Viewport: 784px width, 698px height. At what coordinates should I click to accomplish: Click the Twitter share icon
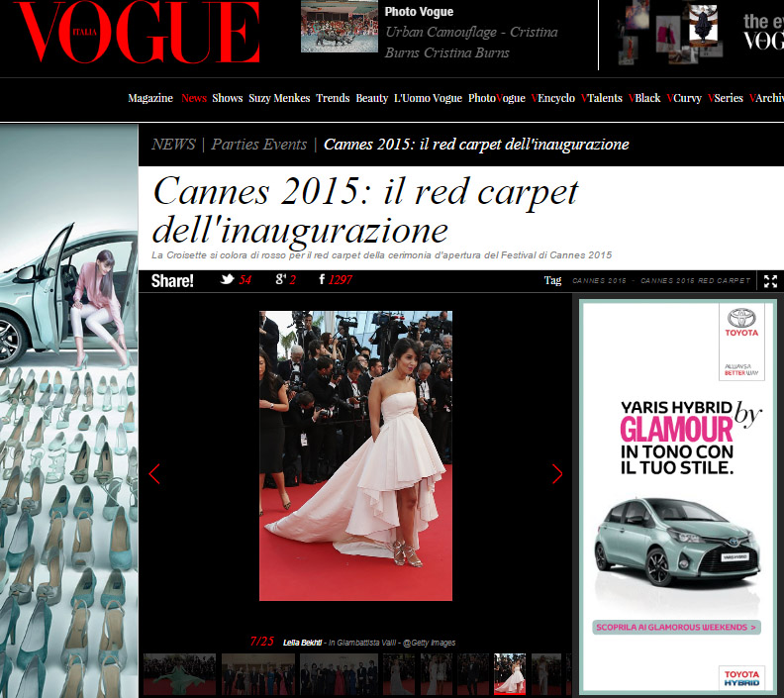(x=227, y=280)
